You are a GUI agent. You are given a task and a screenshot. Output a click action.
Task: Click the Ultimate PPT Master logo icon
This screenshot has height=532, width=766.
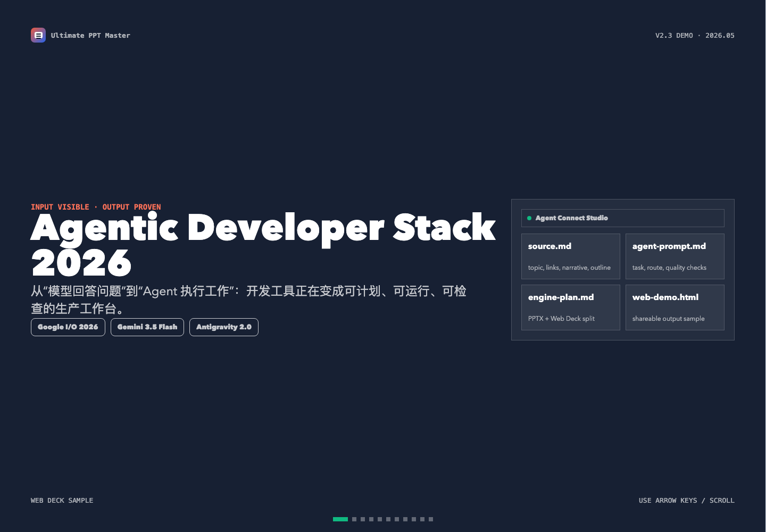point(38,35)
